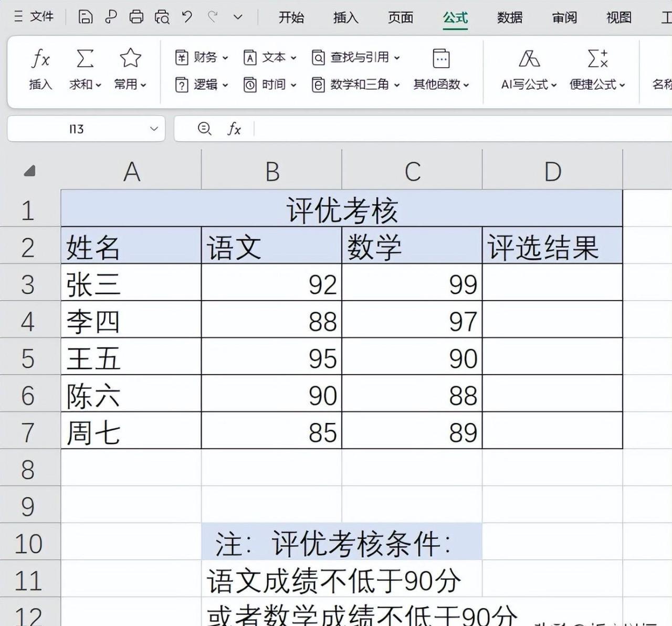This screenshot has height=626, width=672.
Task: Click the fx 插入 function button
Action: [x=41, y=69]
